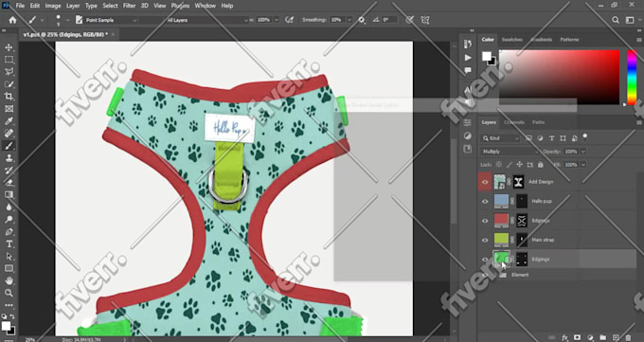Open the Kind filter dropdown
Viewport: 644px width, 342px height.
click(x=501, y=138)
